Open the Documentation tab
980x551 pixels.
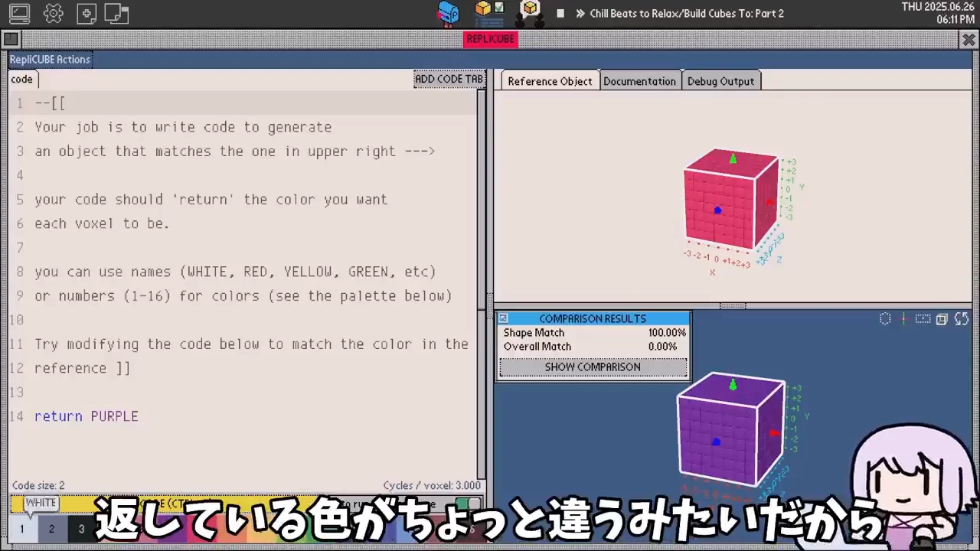pyautogui.click(x=639, y=81)
